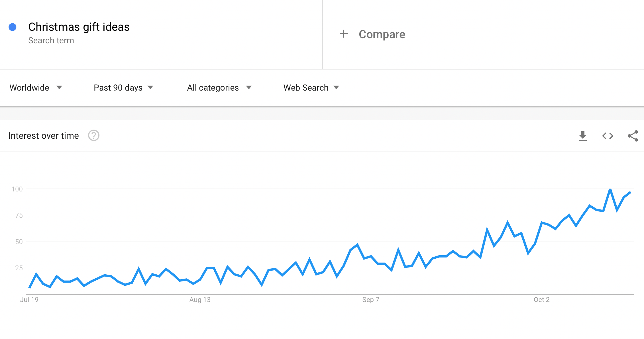
Task: Click the 50 value on the y-axis
Action: tap(19, 242)
